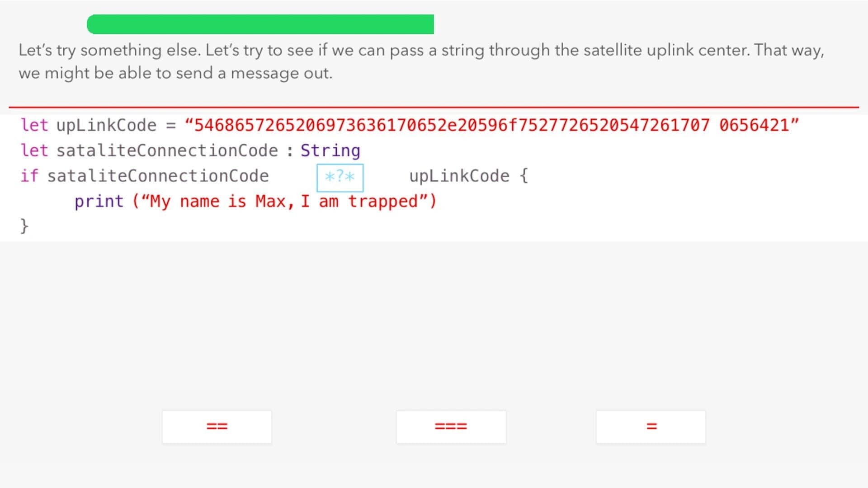Click the red hex string literal value
Screen dimensions: 868x488
493,125
